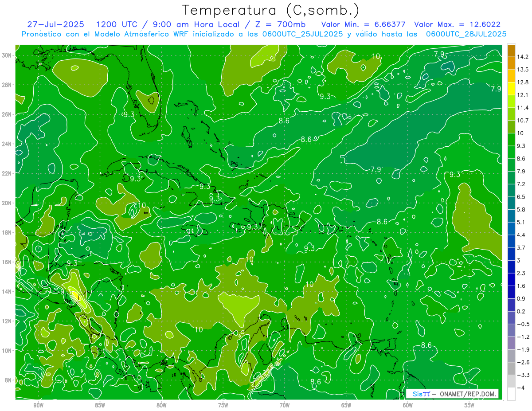Click the -4 value on the color scale
The image size is (532, 411).
[x=521, y=388]
